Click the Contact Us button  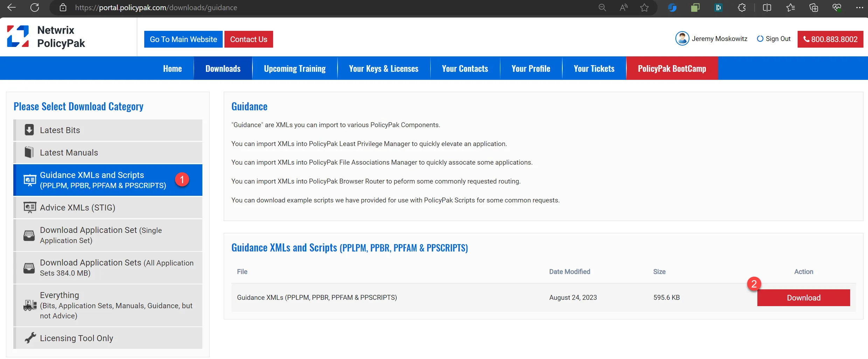pyautogui.click(x=249, y=39)
